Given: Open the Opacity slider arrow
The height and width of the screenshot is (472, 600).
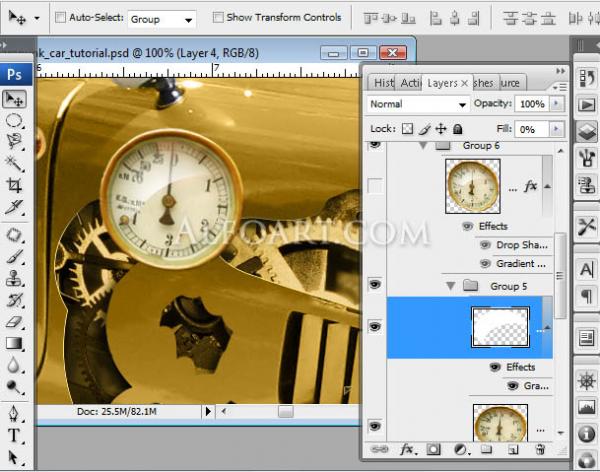Looking at the screenshot, I should [x=557, y=104].
